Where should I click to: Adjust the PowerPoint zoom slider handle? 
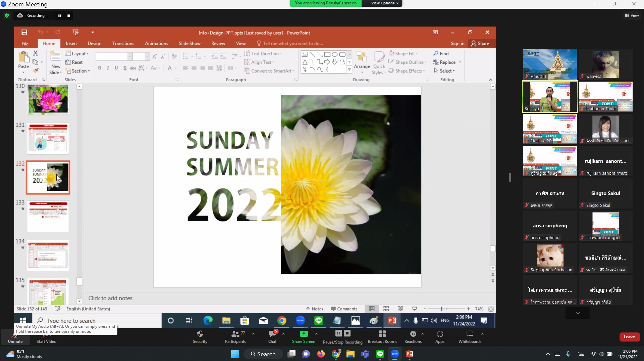point(441,309)
